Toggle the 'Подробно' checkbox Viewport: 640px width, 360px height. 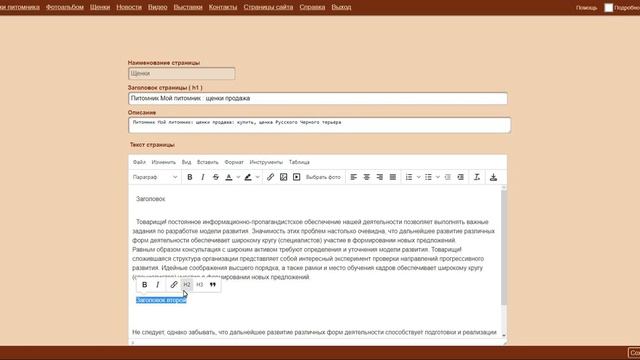point(609,7)
